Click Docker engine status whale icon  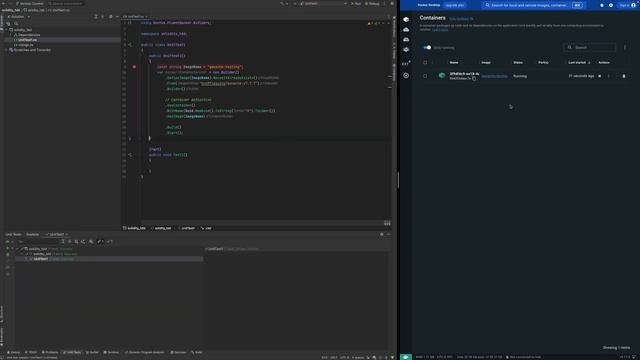pyautogui.click(x=406, y=357)
